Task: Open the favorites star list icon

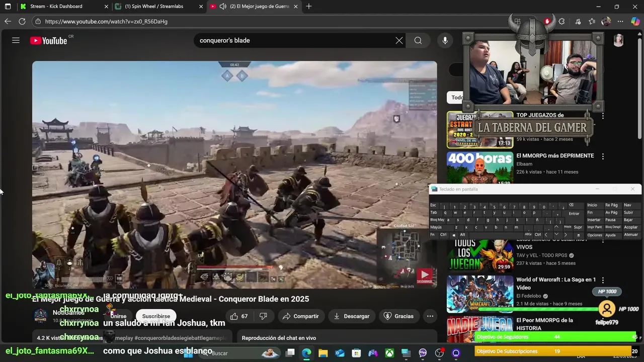Action: coord(592,22)
